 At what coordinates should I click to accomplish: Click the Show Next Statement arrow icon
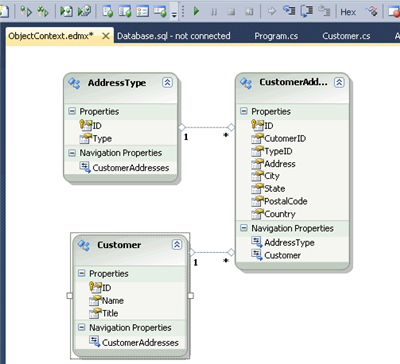[x=272, y=11]
